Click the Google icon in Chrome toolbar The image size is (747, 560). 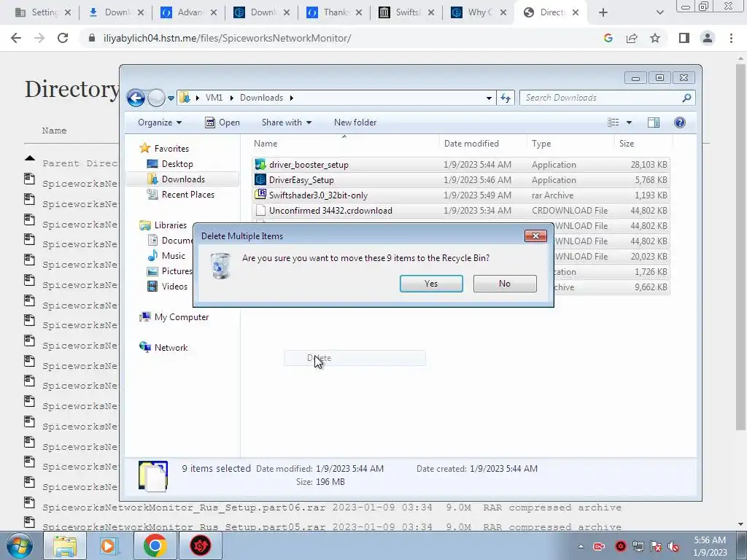point(608,38)
